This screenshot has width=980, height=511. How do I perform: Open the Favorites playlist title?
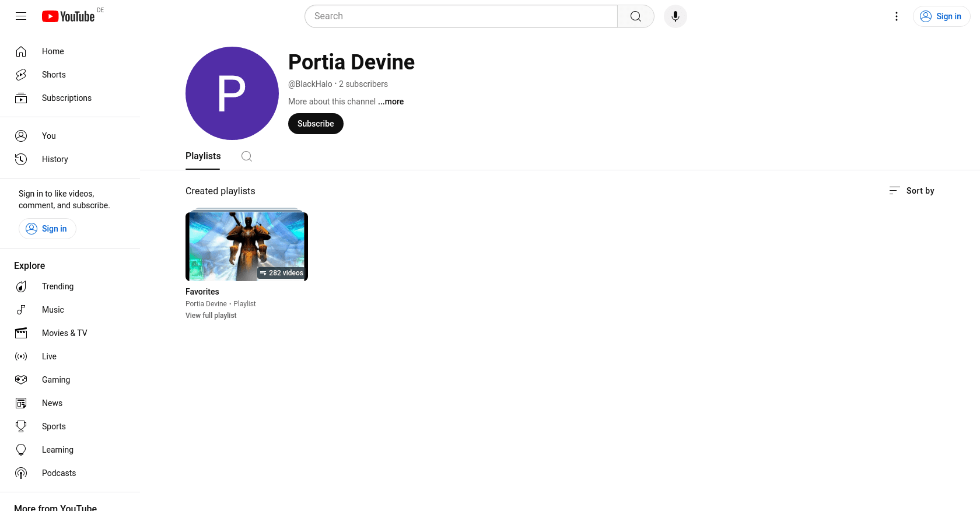202,292
